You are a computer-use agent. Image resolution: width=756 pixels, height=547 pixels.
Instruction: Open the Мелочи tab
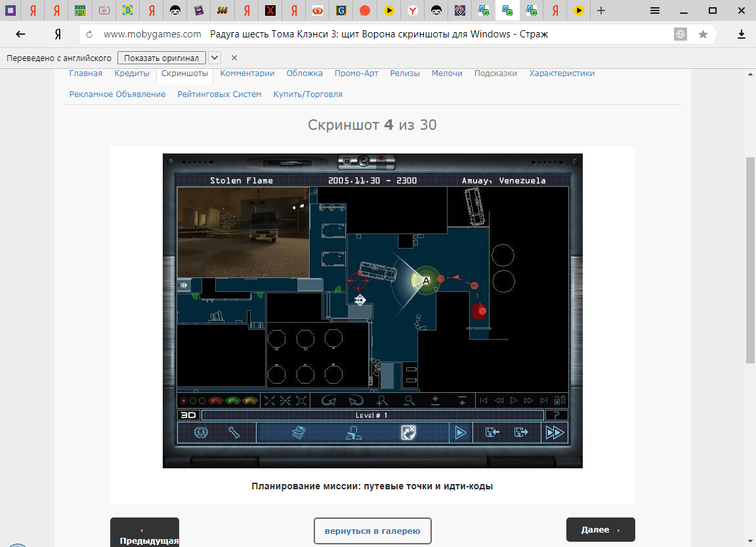click(x=447, y=73)
